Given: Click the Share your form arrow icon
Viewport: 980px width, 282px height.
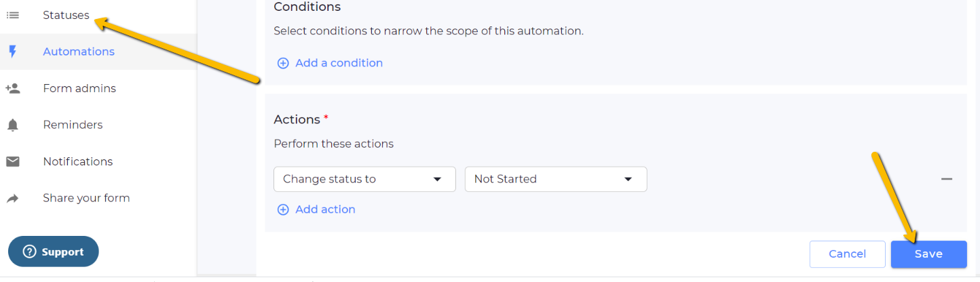Looking at the screenshot, I should coord(13,198).
